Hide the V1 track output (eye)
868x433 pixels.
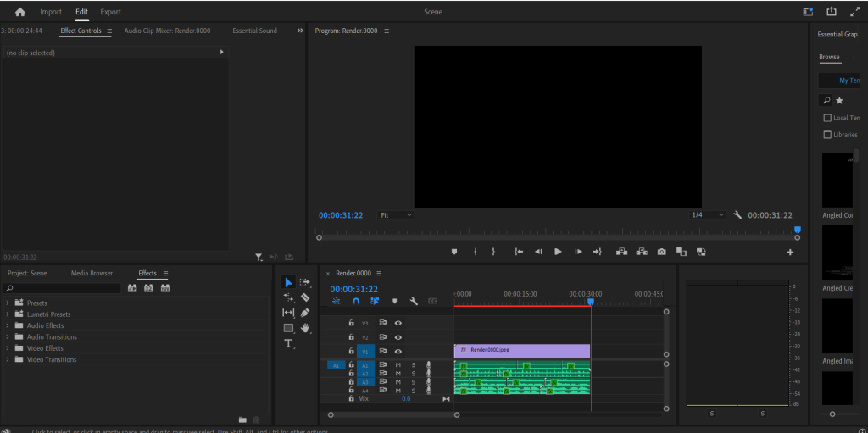pyautogui.click(x=398, y=351)
